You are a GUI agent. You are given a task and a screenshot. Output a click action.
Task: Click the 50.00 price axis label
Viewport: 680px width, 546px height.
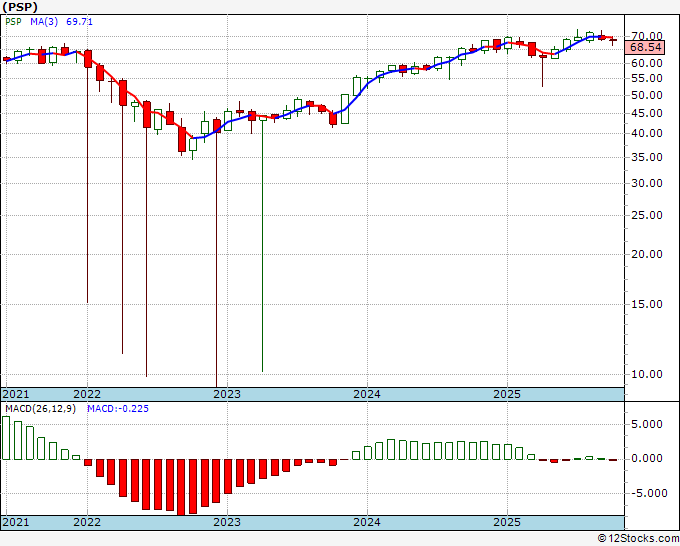tap(646, 95)
